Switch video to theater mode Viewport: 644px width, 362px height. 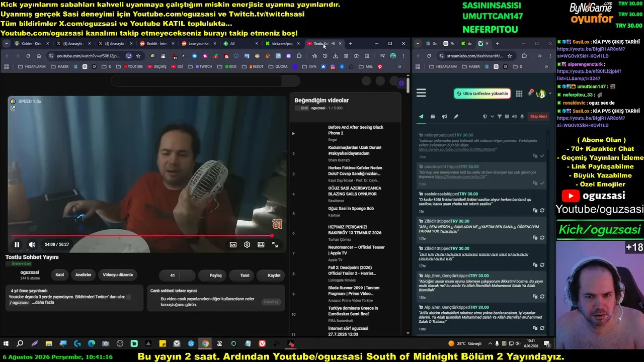[261, 244]
